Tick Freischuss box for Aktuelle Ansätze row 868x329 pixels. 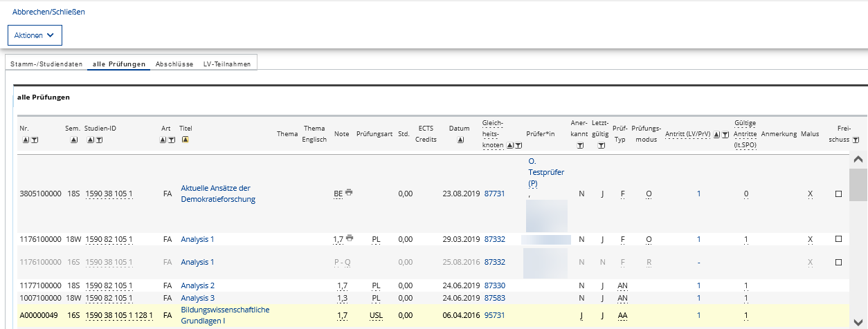(x=838, y=194)
